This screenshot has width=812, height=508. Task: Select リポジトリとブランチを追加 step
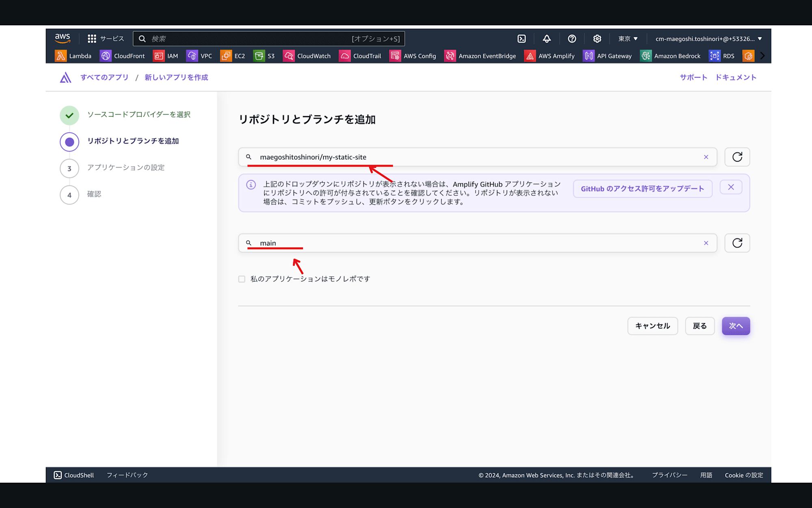tap(133, 141)
